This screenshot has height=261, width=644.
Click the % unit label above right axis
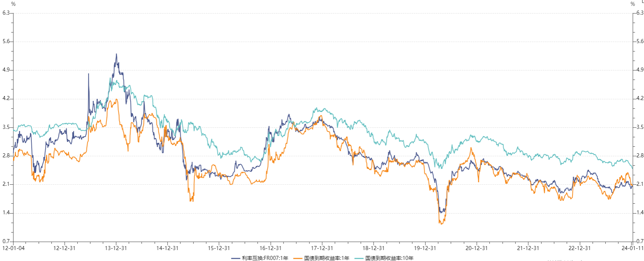pos(633,4)
